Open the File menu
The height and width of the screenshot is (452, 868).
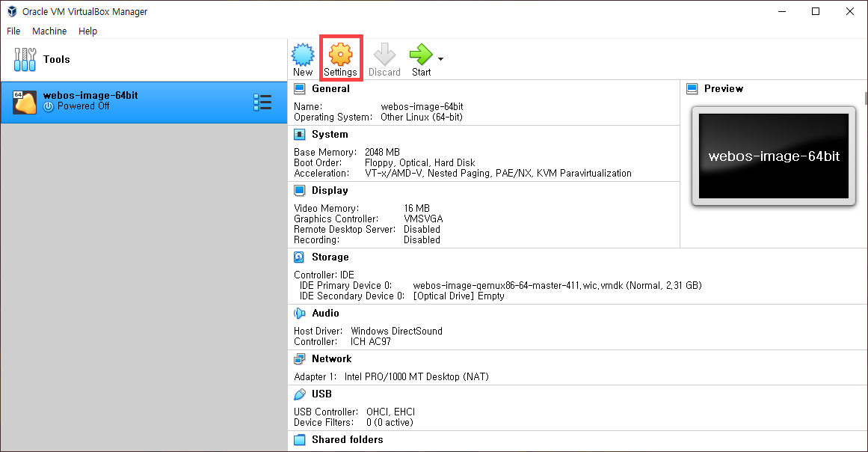[13, 31]
